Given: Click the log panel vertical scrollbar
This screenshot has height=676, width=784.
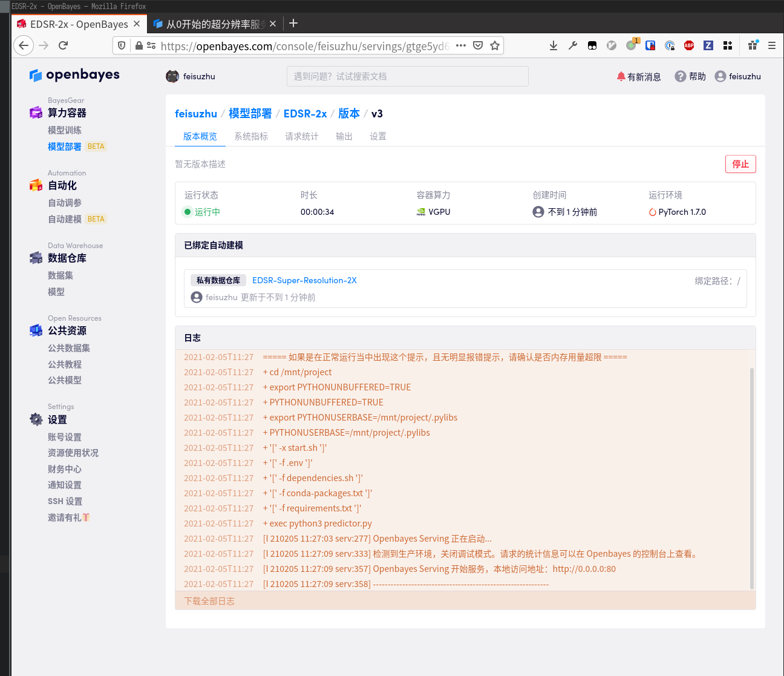Looking at the screenshot, I should click(752, 478).
